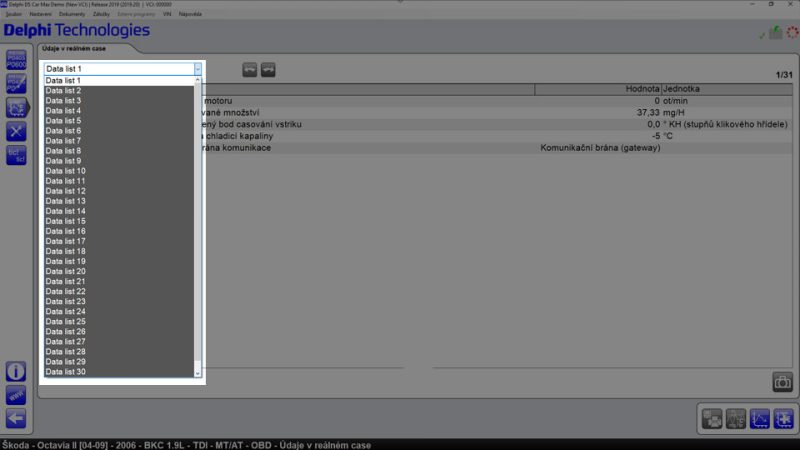The width and height of the screenshot is (800, 450).
Task: Click the blue info icon in sidebar
Action: tap(16, 371)
